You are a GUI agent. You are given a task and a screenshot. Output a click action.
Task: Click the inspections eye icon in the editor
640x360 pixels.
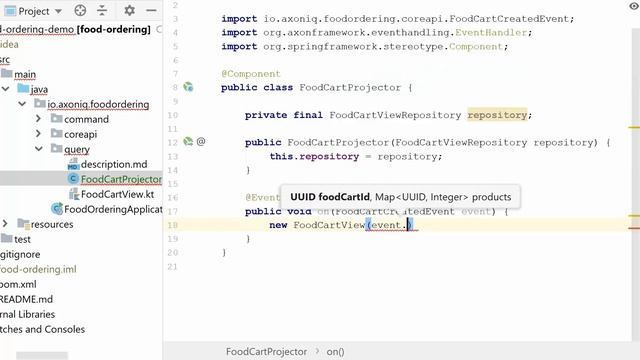coord(634,6)
